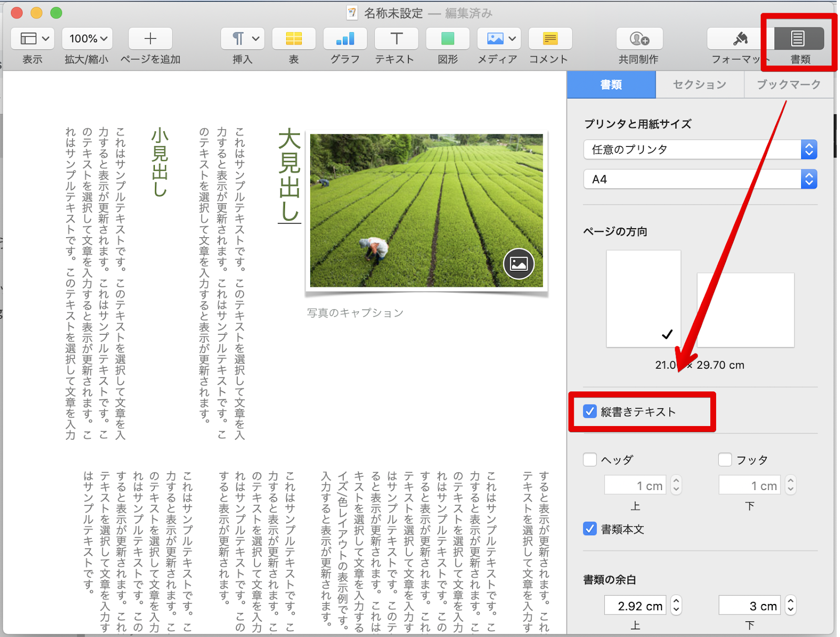Click the footer 1 cm 下 field
This screenshot has height=637, width=840.
pos(750,485)
